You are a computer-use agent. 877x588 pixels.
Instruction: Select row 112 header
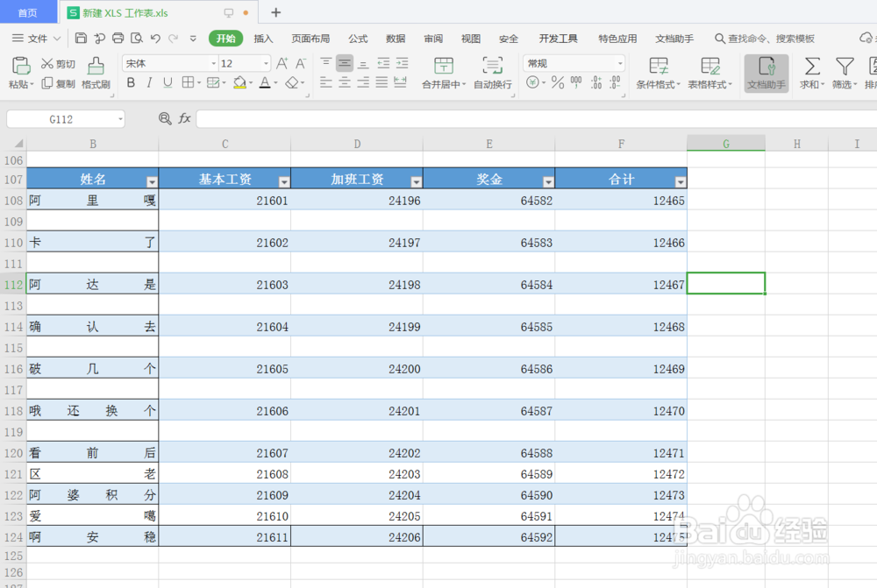(x=13, y=285)
